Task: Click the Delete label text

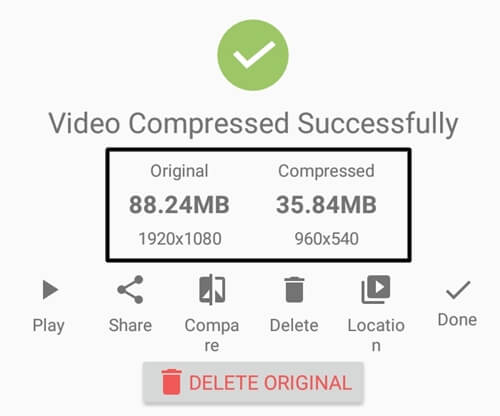Action: coord(294,325)
